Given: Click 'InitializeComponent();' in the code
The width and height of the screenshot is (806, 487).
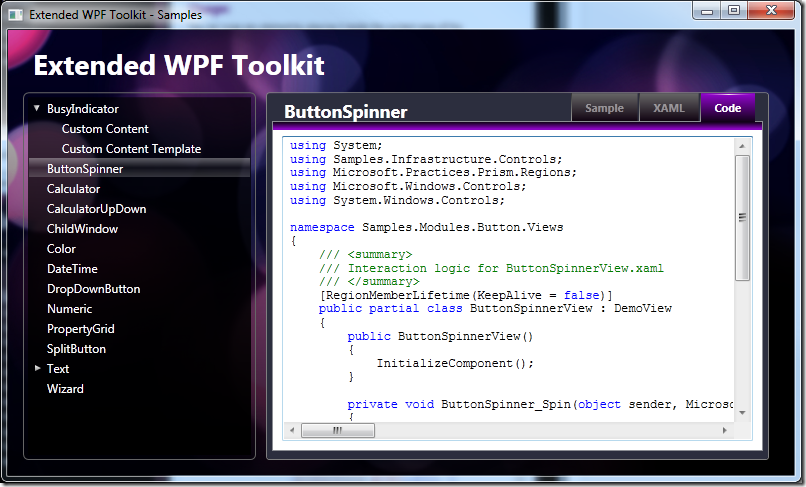Looking at the screenshot, I should coord(455,364).
